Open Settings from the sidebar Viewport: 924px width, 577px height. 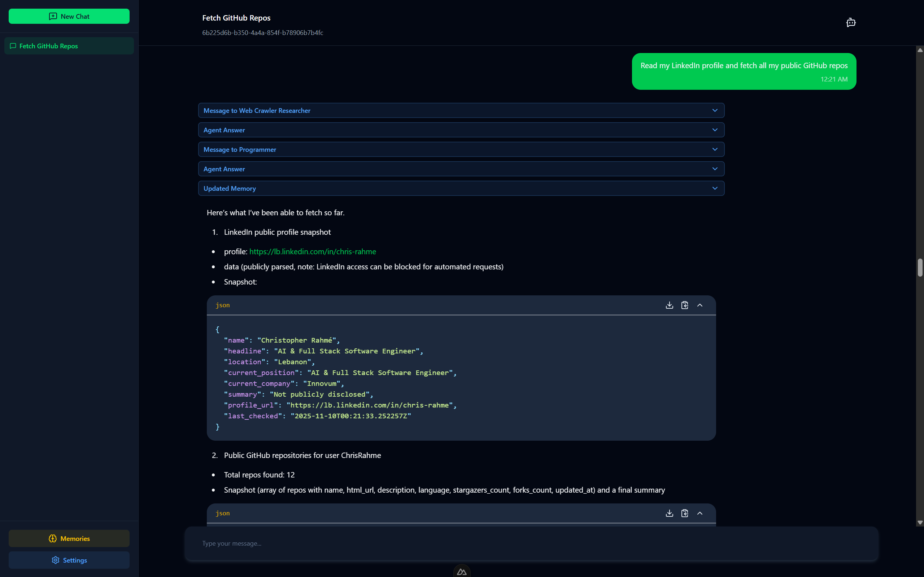click(x=69, y=560)
